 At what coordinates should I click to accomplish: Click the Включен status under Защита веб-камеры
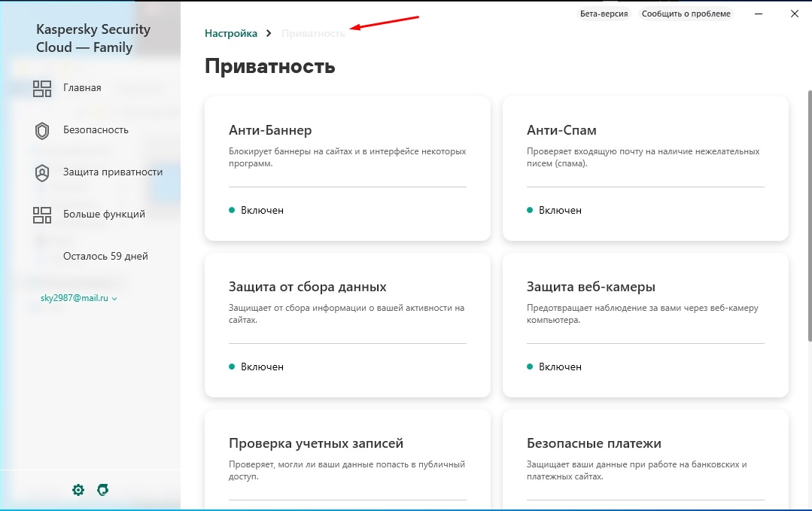554,367
